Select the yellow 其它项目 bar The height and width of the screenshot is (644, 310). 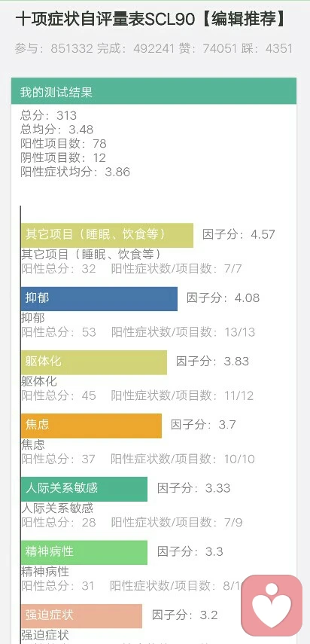(107, 235)
